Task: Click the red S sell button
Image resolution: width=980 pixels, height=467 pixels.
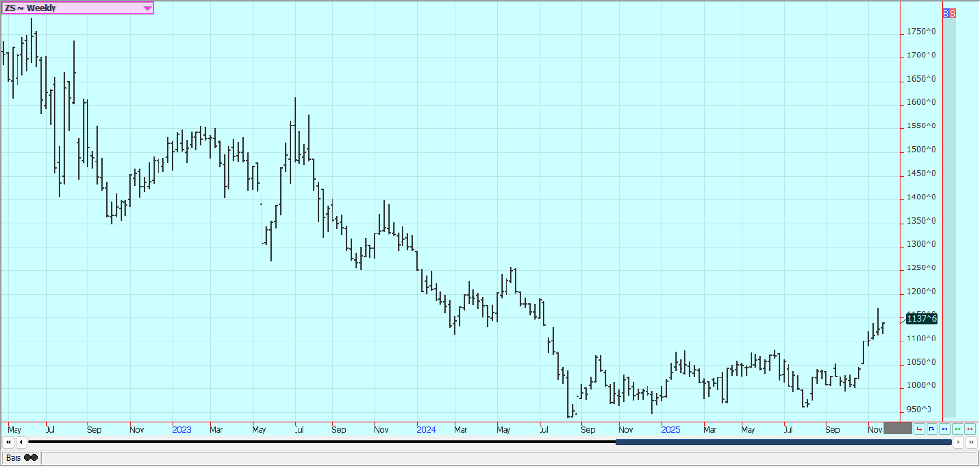Action: click(x=953, y=13)
